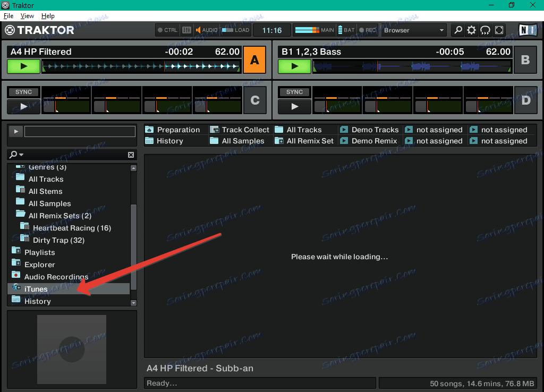Image resolution: width=544 pixels, height=392 pixels.
Task: Open the audio mixer indicator icon
Action: [186, 30]
